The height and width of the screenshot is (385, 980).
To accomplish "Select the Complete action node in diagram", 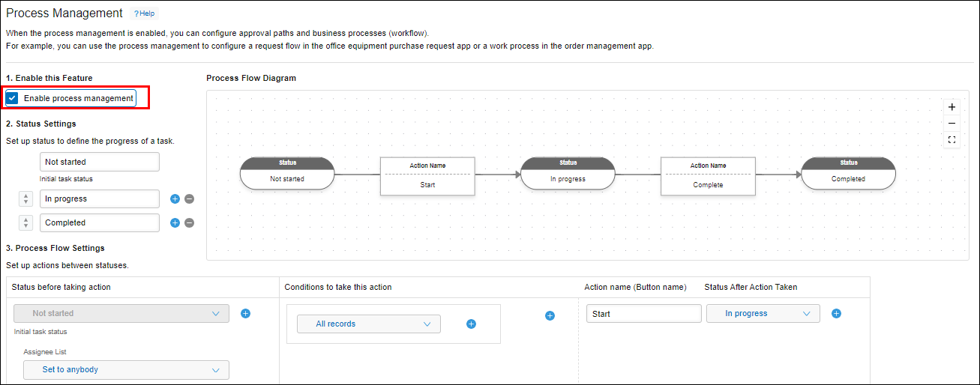I will pos(708,176).
